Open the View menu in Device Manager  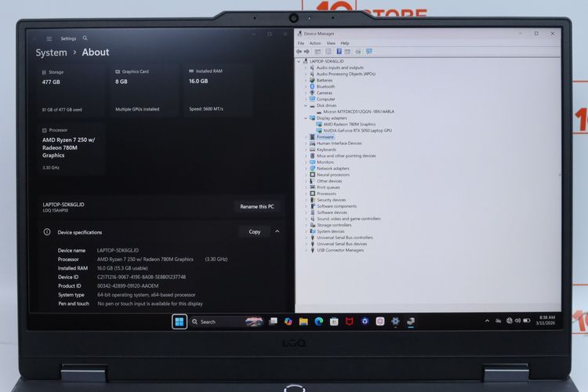331,43
